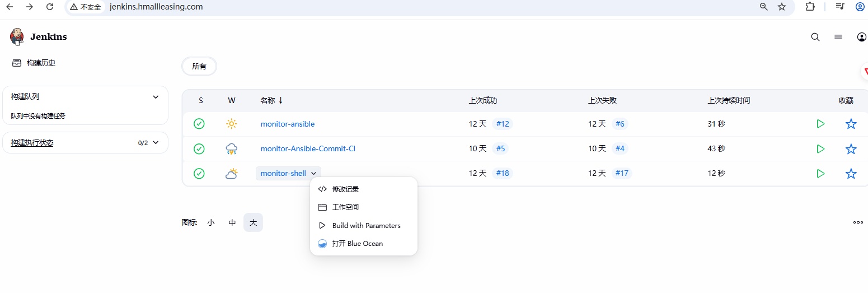
Task: Set icon size to 小
Action: click(x=211, y=222)
